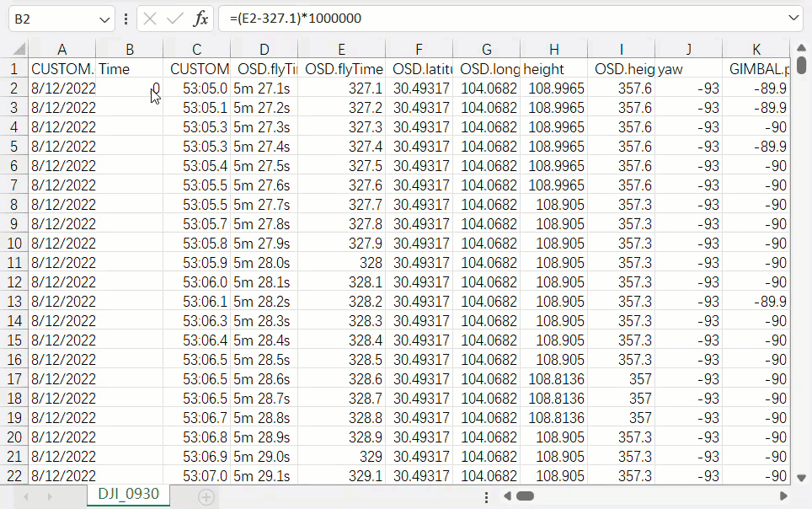The width and height of the screenshot is (812, 509).
Task: Click inside the formula bar text
Action: click(505, 19)
